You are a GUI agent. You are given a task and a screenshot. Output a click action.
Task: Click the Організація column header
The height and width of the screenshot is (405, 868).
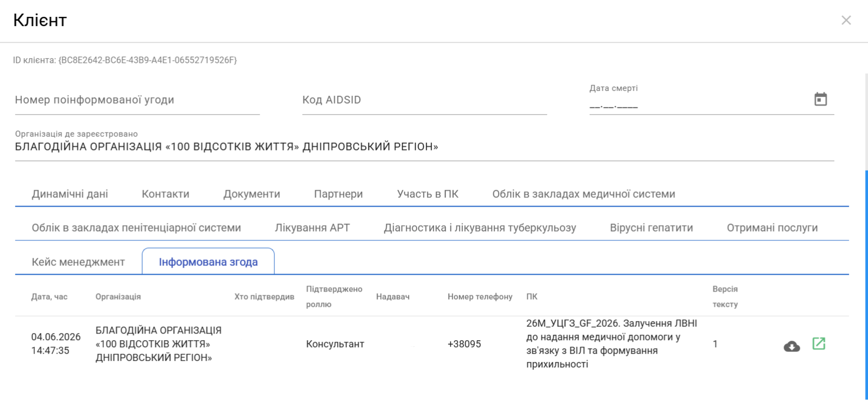tap(118, 297)
